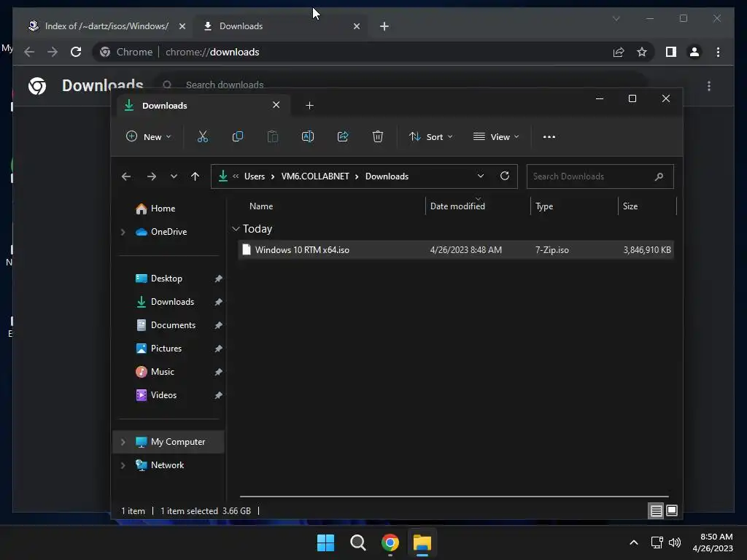
Task: Sort by the Name column header
Action: pos(261,206)
